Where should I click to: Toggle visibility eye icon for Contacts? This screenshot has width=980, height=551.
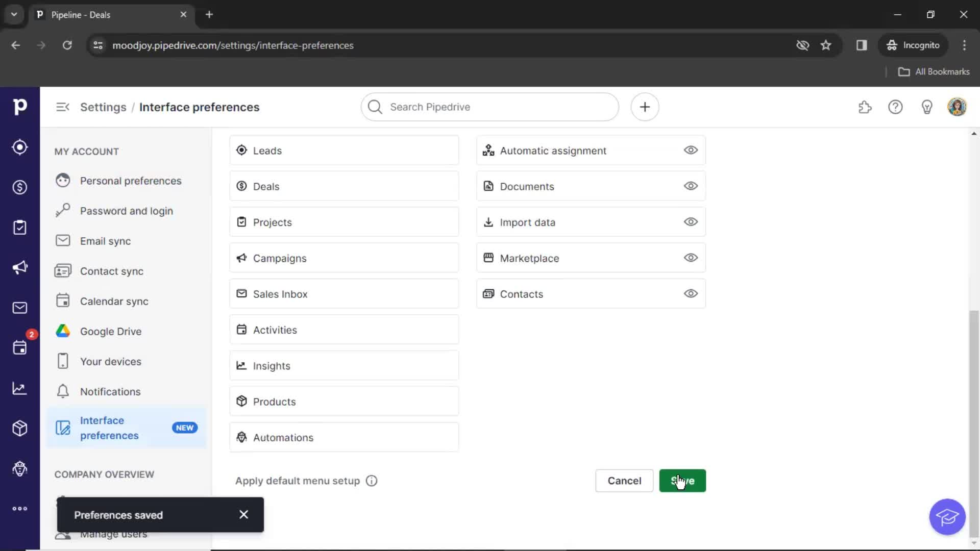pos(691,293)
